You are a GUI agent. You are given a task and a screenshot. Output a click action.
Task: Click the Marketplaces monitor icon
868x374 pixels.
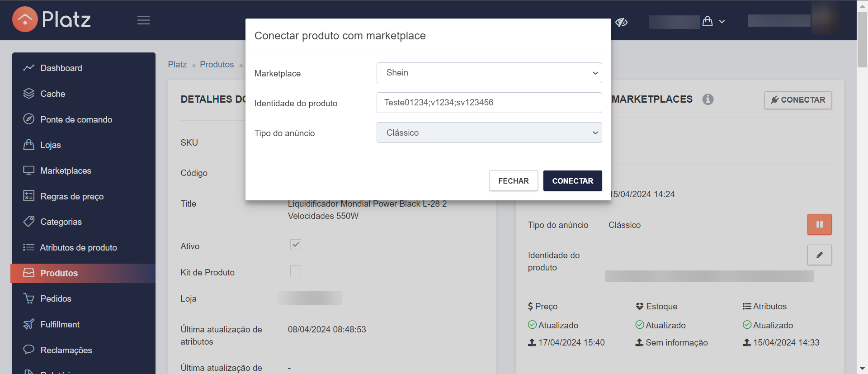(x=29, y=170)
